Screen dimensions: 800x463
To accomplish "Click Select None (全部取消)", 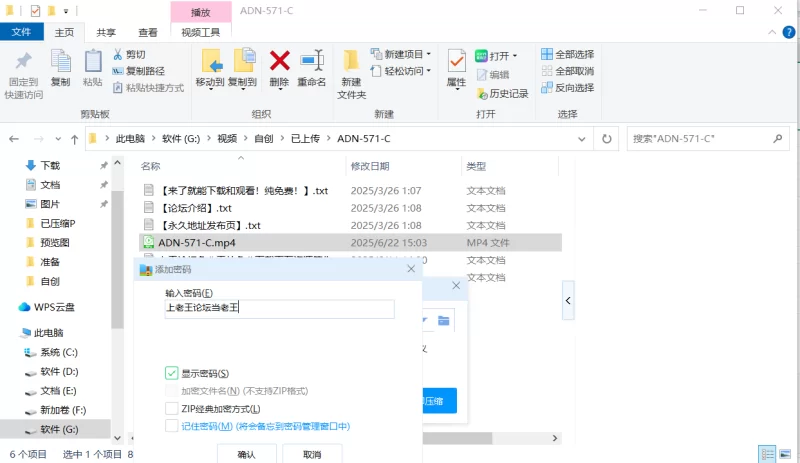I will [x=568, y=71].
